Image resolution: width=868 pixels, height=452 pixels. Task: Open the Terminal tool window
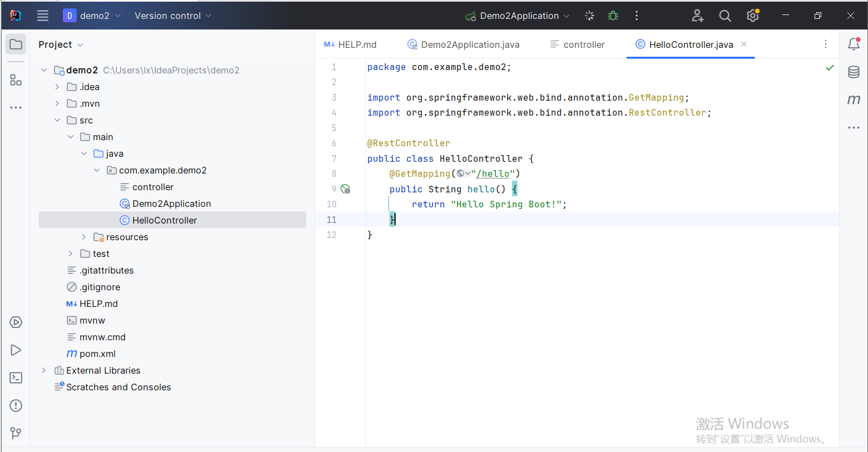16,378
